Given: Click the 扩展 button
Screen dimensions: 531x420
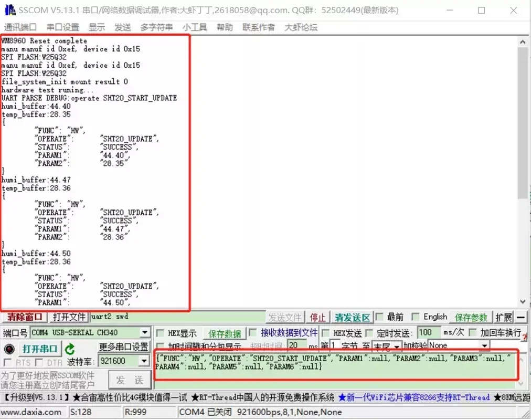Looking at the screenshot, I should point(504,318).
